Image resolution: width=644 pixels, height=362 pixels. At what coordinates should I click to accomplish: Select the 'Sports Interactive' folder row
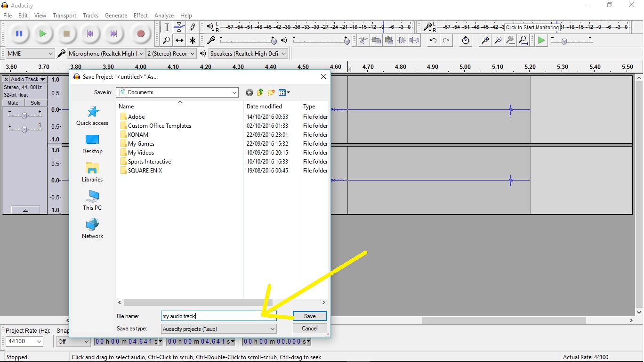(x=149, y=162)
